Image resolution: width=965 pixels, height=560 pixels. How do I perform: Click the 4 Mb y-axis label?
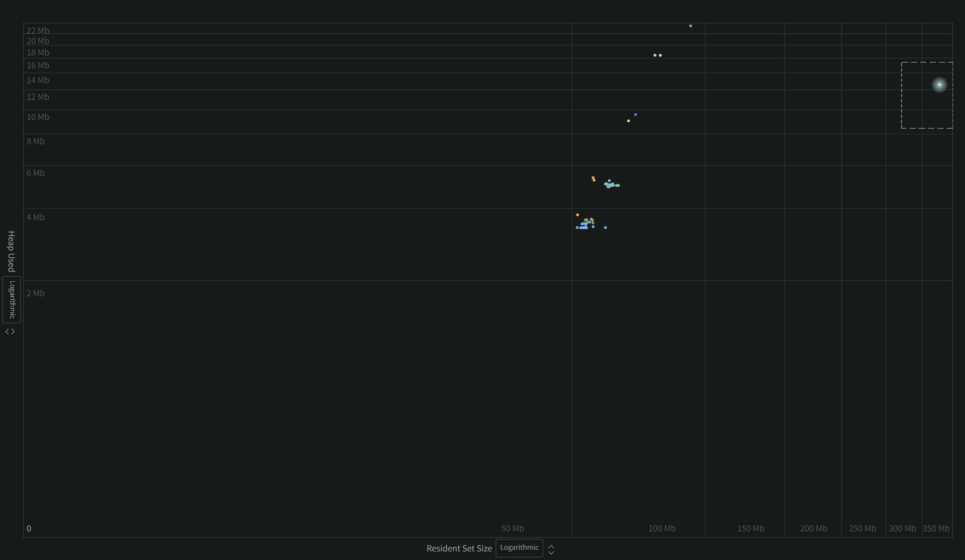tap(35, 217)
